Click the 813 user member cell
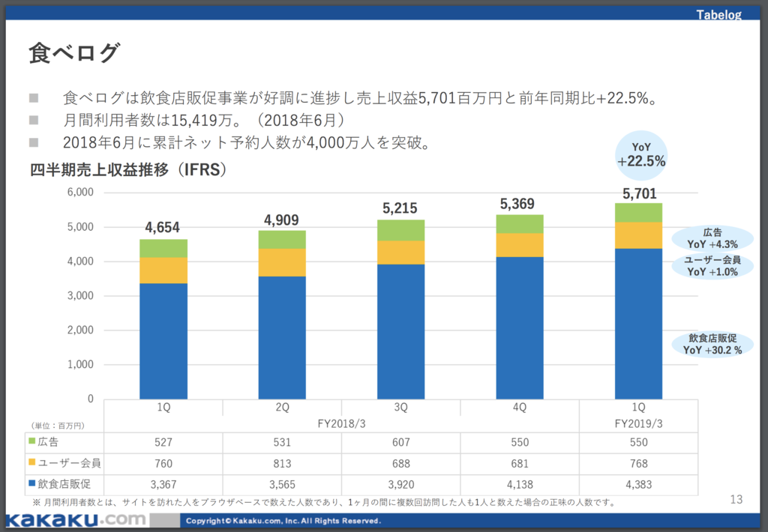The image size is (768, 532). pyautogui.click(x=282, y=464)
